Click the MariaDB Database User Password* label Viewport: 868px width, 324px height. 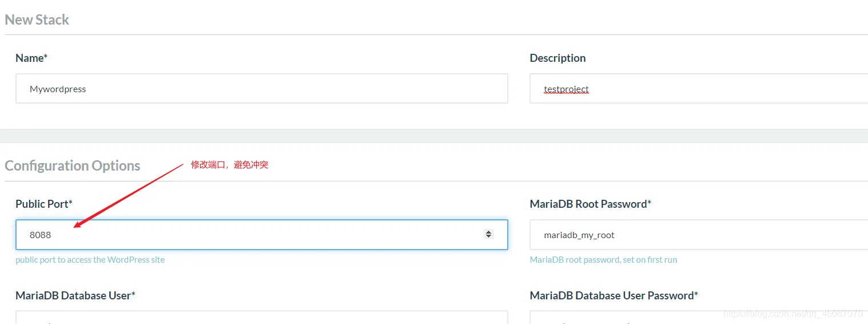pyautogui.click(x=614, y=295)
